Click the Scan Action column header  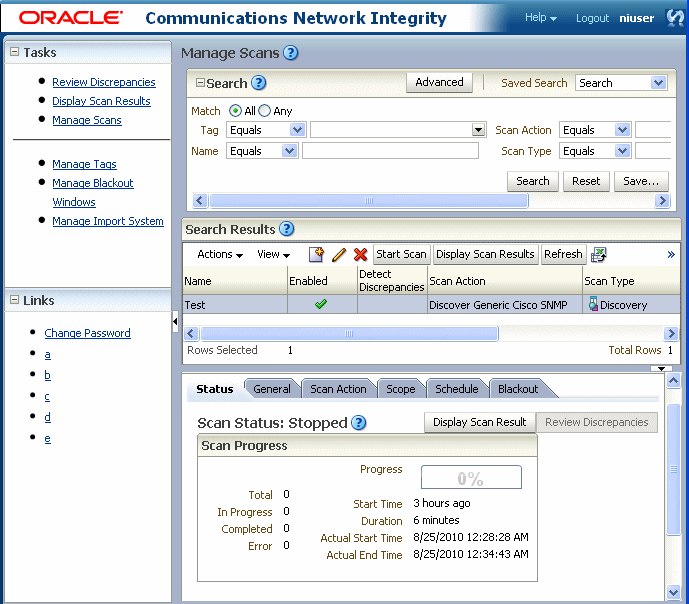504,281
